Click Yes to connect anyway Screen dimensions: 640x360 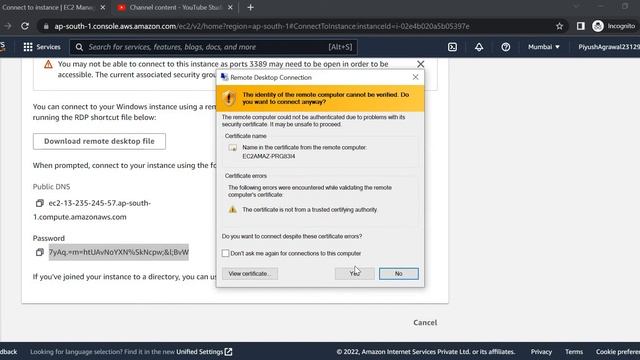click(354, 273)
